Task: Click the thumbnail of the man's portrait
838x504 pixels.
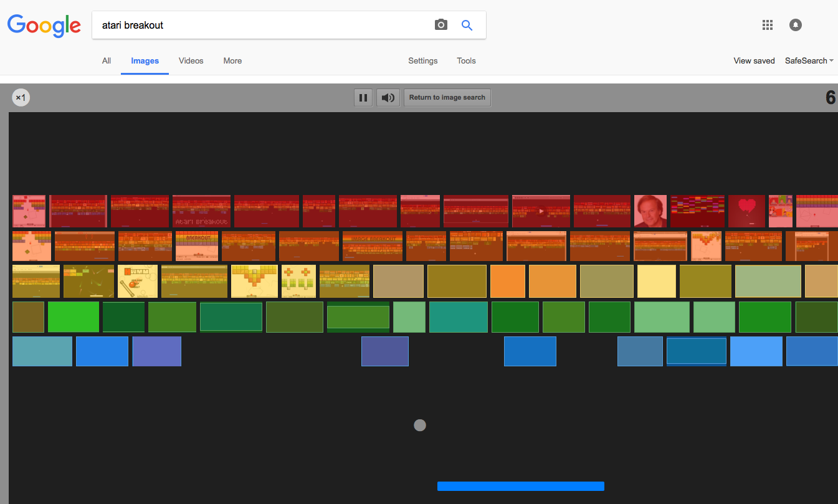Action: [x=650, y=211]
